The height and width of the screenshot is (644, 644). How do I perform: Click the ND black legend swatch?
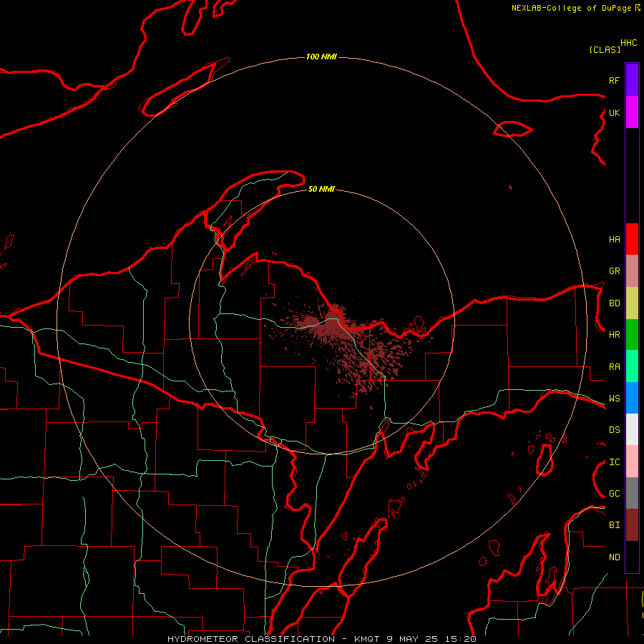pyautogui.click(x=632, y=557)
